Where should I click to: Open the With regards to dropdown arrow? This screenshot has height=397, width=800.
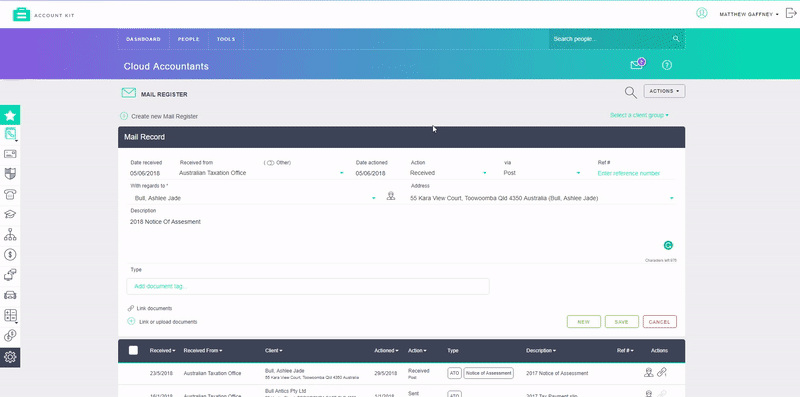(x=373, y=198)
